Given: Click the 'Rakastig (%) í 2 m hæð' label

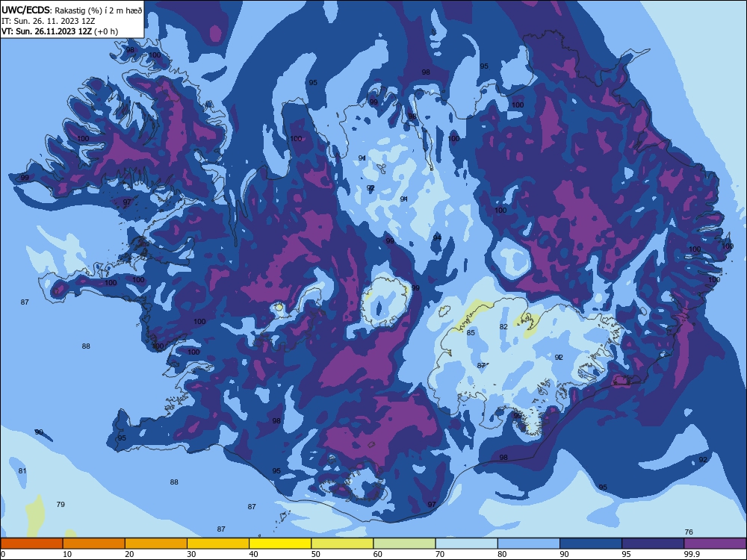Looking at the screenshot, I should 98,10.
